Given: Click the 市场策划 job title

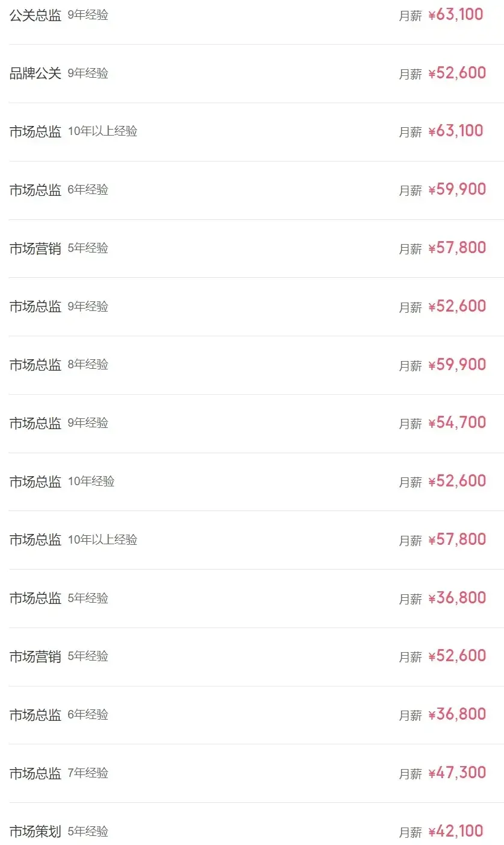Looking at the screenshot, I should [x=36, y=832].
